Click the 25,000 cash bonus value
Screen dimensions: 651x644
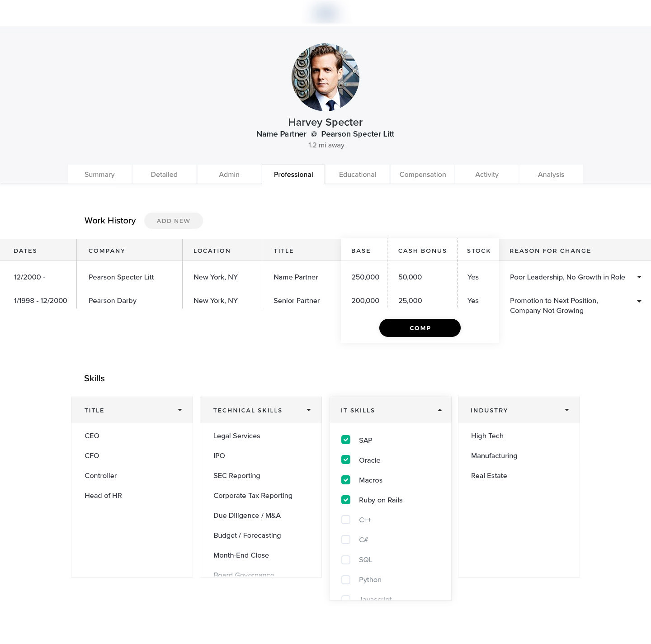pyautogui.click(x=410, y=301)
